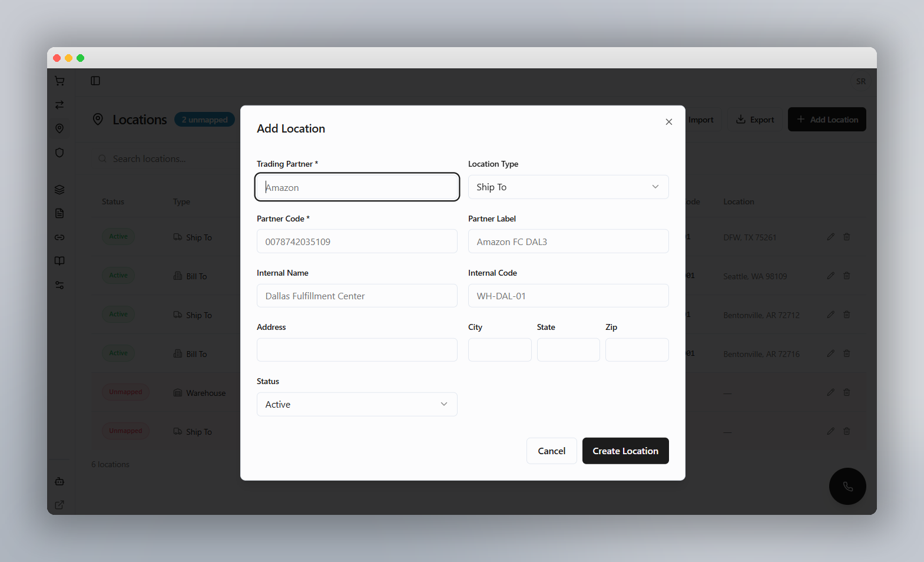Viewport: 924px width, 562px height.
Task: Click the SR user avatar
Action: coord(861,81)
